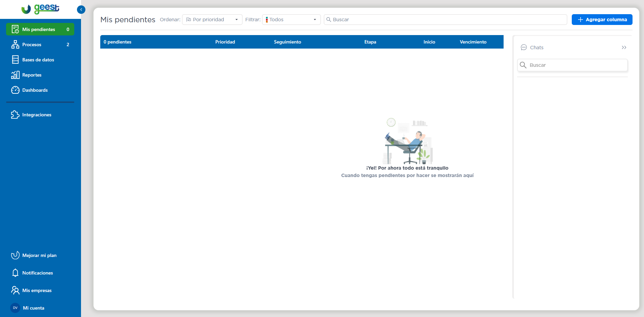Open Integraciones puzzle piece icon
The height and width of the screenshot is (317, 644).
(x=15, y=115)
